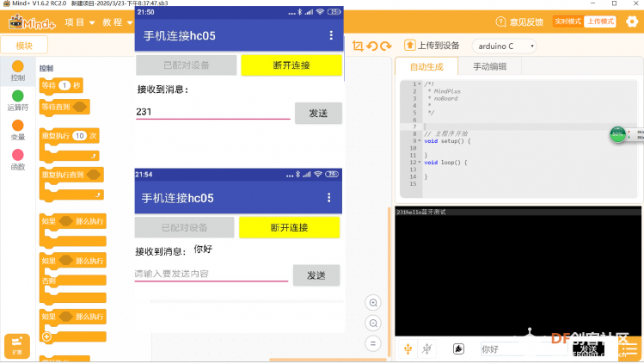Click the 如果 那么执行 否则 block
The height and width of the screenshot is (364, 644).
tap(73, 277)
